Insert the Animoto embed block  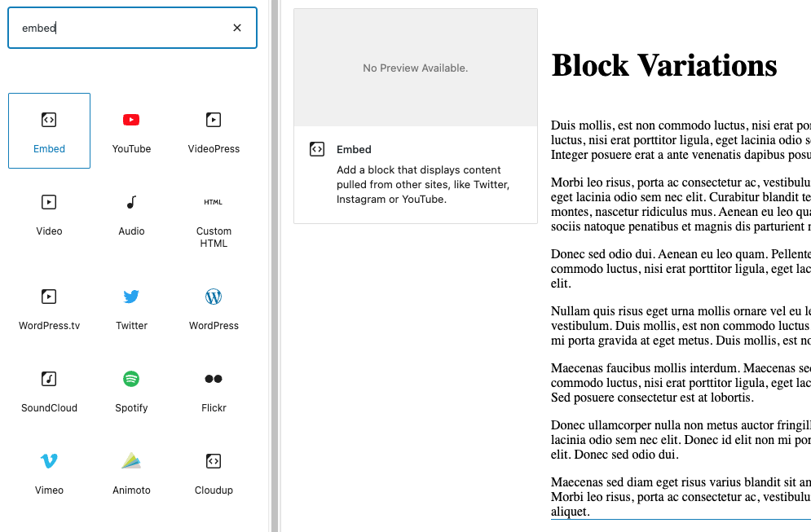click(131, 472)
